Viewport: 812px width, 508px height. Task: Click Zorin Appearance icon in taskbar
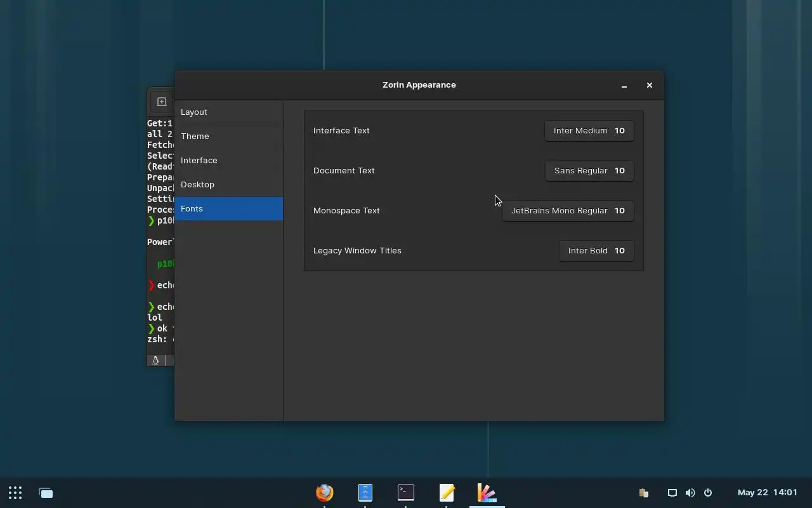487,493
